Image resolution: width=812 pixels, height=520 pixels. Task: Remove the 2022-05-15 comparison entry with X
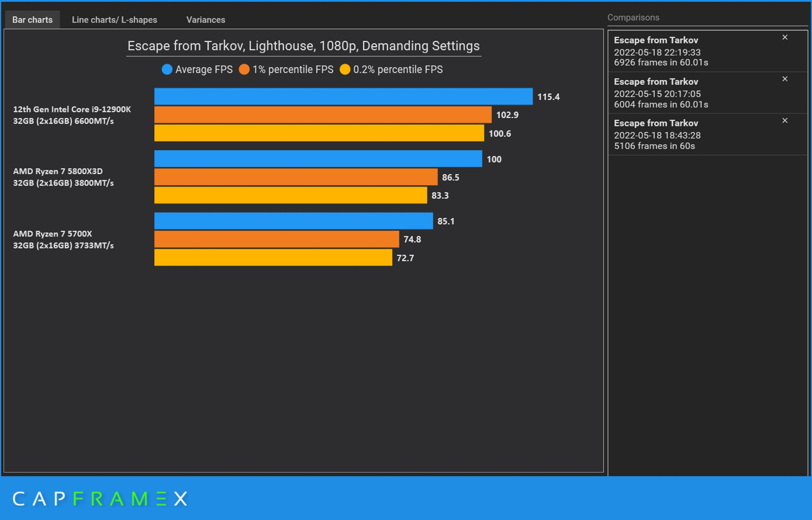point(785,79)
